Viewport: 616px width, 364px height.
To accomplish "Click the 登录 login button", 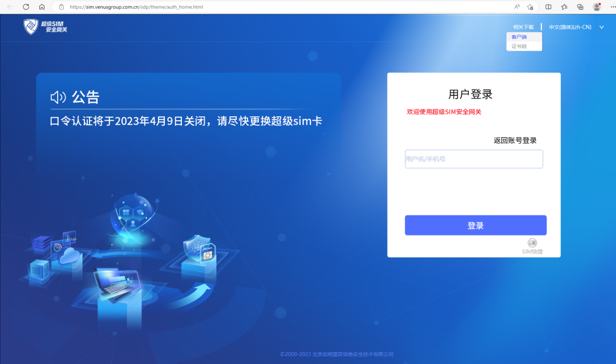I will click(475, 225).
